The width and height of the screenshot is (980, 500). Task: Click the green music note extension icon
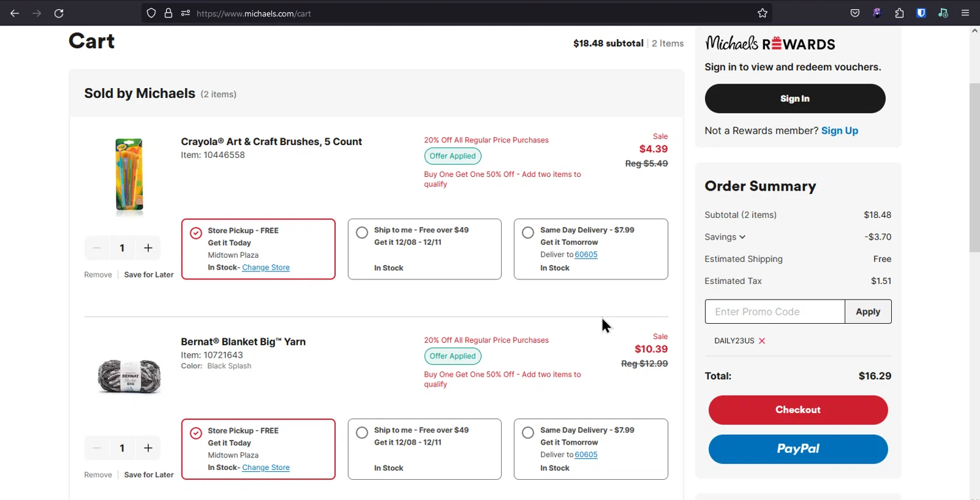[x=943, y=13]
